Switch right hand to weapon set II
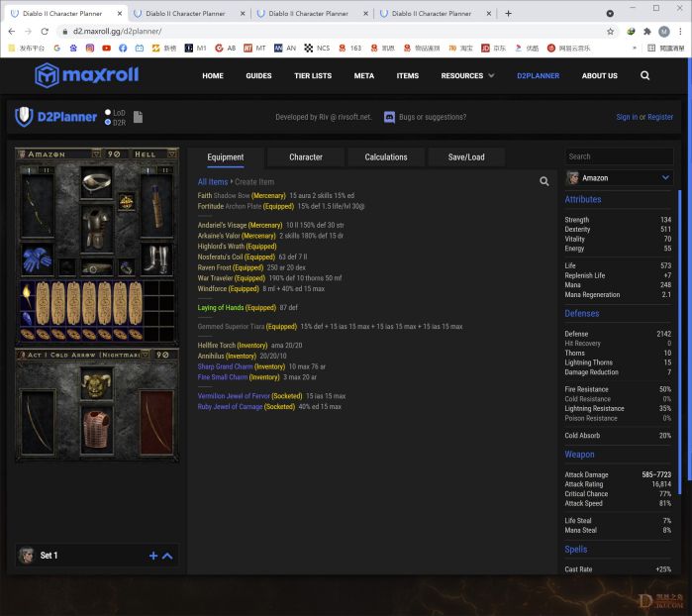The height and width of the screenshot is (616, 692). pyautogui.click(x=164, y=170)
